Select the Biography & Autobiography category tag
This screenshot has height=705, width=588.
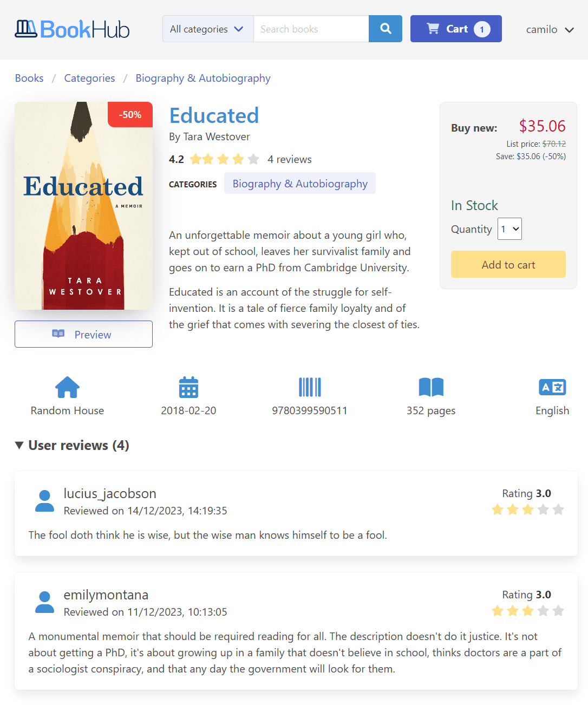click(299, 184)
